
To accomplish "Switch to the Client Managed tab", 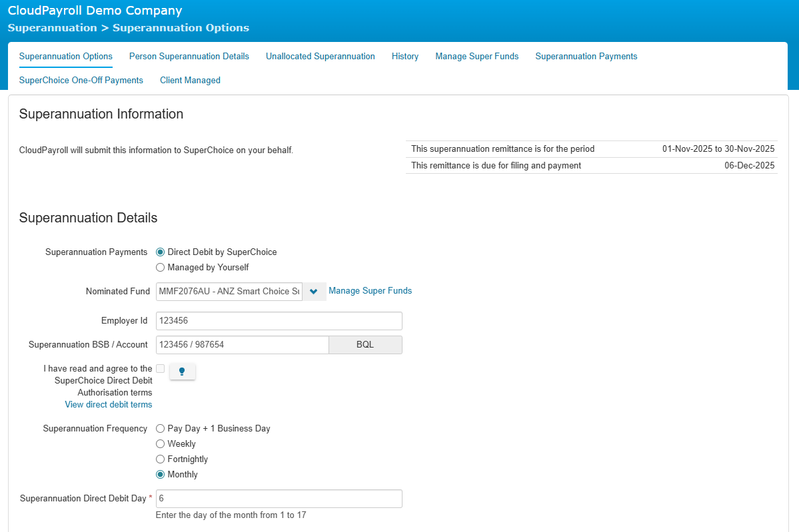I will (x=190, y=81).
